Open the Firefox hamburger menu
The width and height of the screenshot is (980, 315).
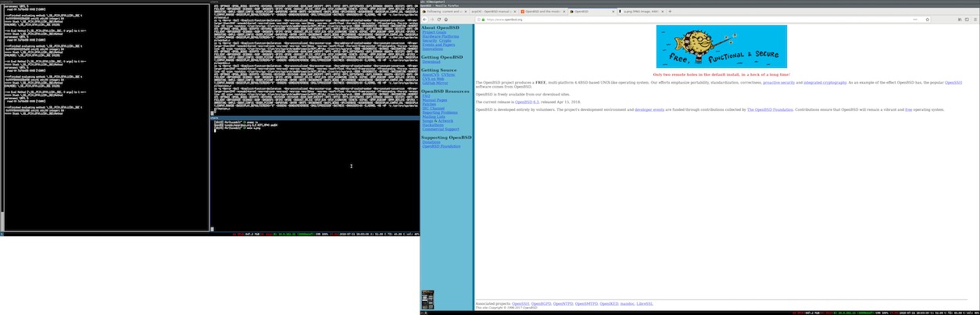[x=975, y=20]
